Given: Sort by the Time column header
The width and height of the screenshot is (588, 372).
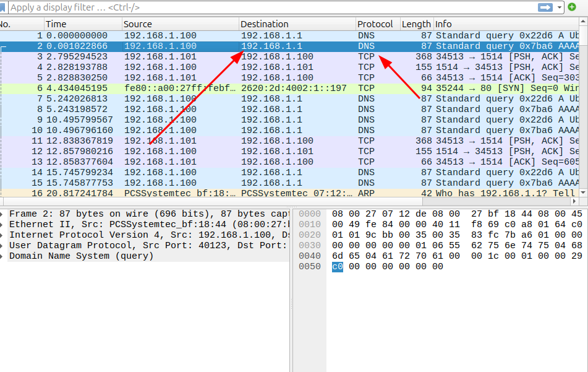Looking at the screenshot, I should [83, 24].
